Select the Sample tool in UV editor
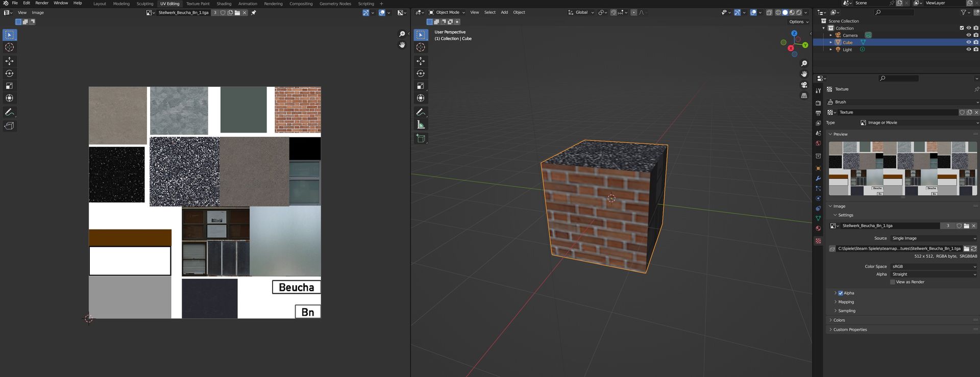The width and height of the screenshot is (980, 377). [x=9, y=126]
